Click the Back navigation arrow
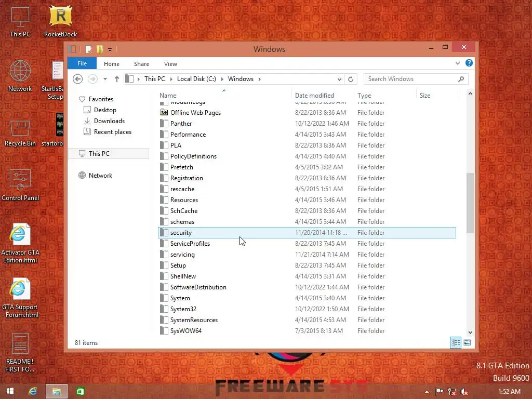532x399 pixels. pyautogui.click(x=78, y=79)
